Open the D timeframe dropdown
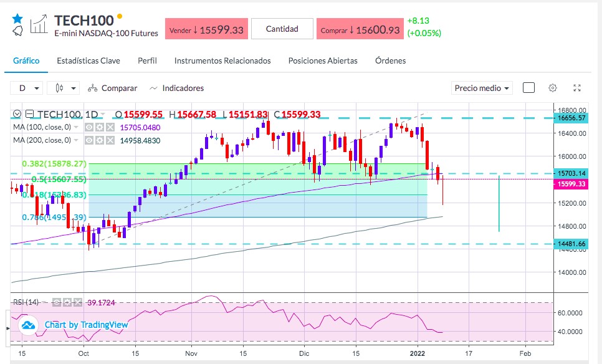Screen dimensions: 602x364 click(26, 88)
